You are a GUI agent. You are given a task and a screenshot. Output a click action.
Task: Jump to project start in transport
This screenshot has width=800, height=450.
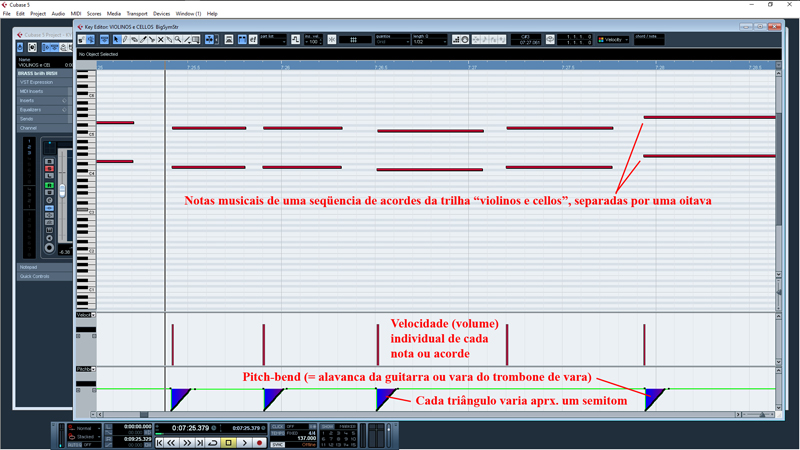159,442
